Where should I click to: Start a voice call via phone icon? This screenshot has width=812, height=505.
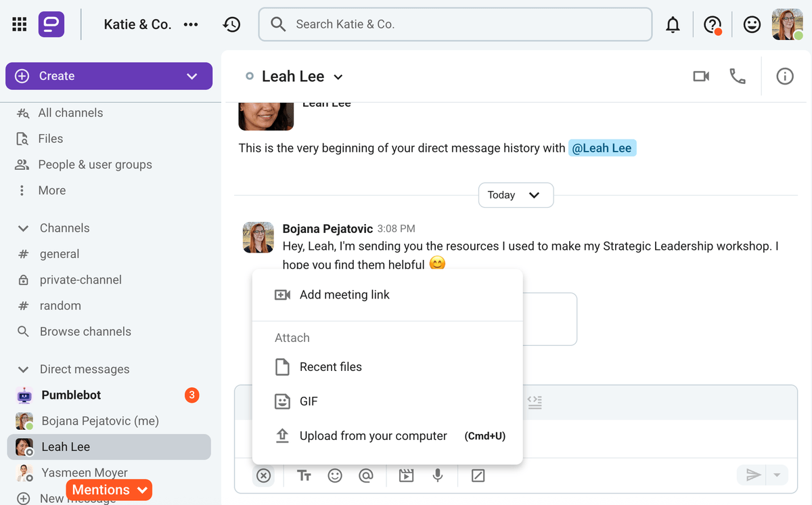click(737, 76)
